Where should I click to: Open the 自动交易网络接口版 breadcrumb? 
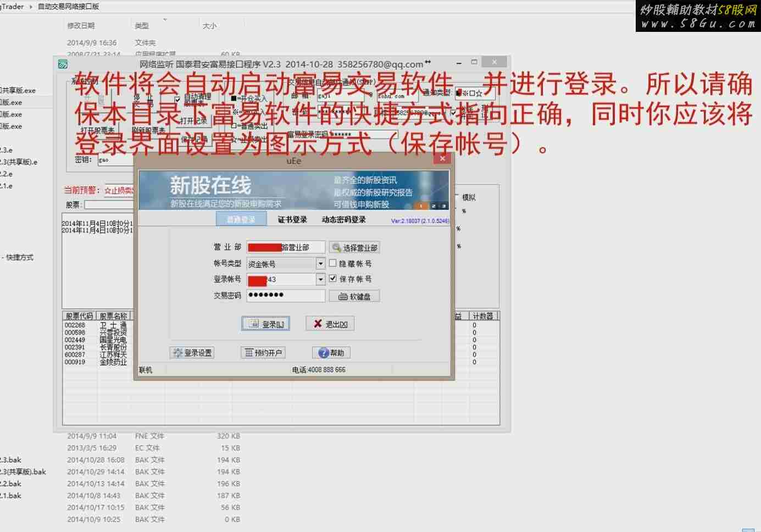[68, 7]
